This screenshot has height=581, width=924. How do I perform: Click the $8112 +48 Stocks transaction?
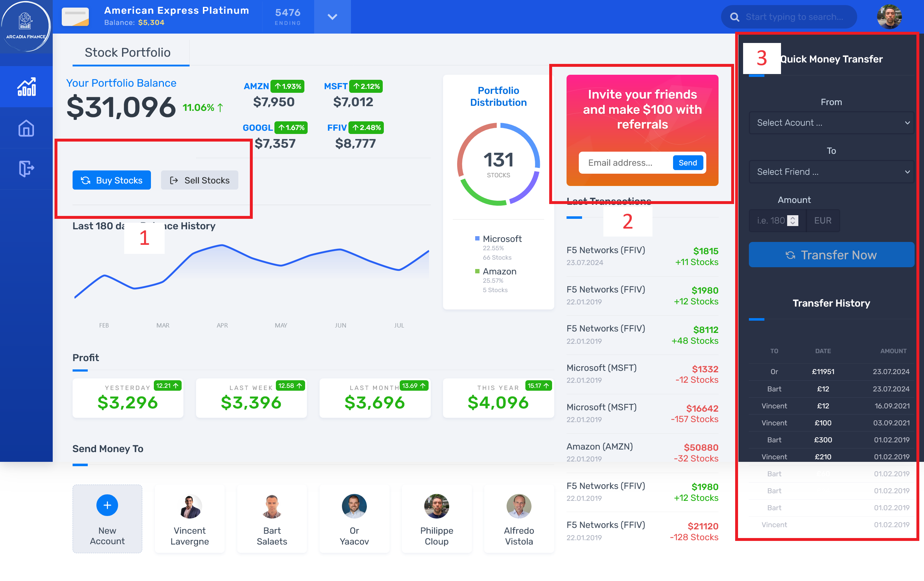pyautogui.click(x=642, y=335)
